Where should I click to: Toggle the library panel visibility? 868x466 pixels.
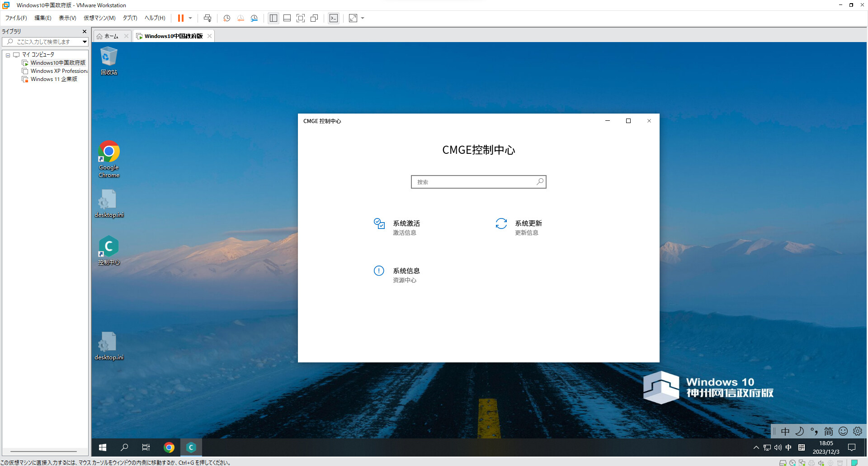pos(273,18)
